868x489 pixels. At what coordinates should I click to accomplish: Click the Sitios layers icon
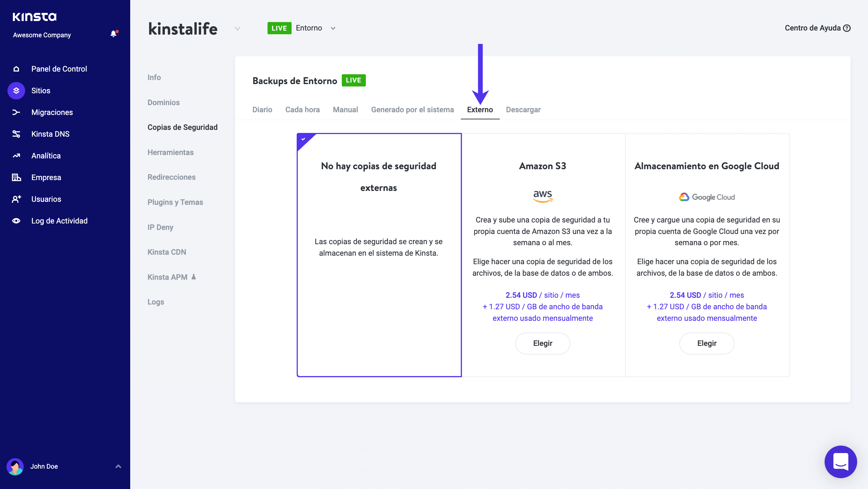pos(16,91)
